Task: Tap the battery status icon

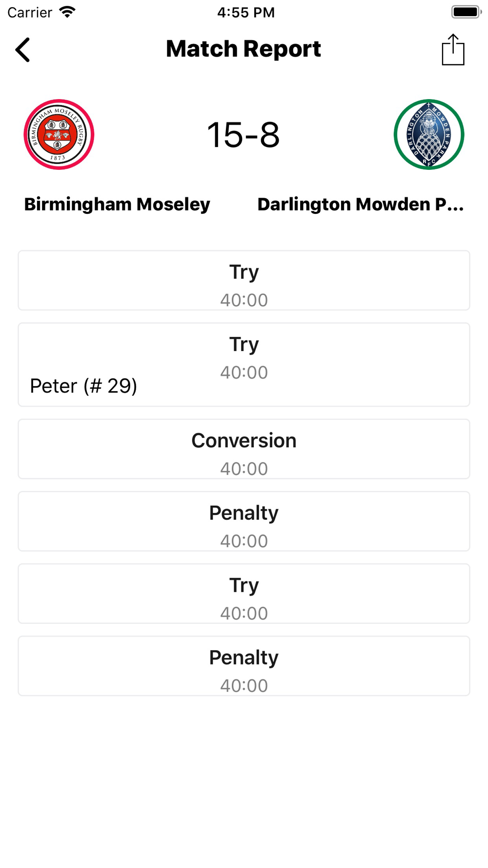Action: tap(466, 12)
